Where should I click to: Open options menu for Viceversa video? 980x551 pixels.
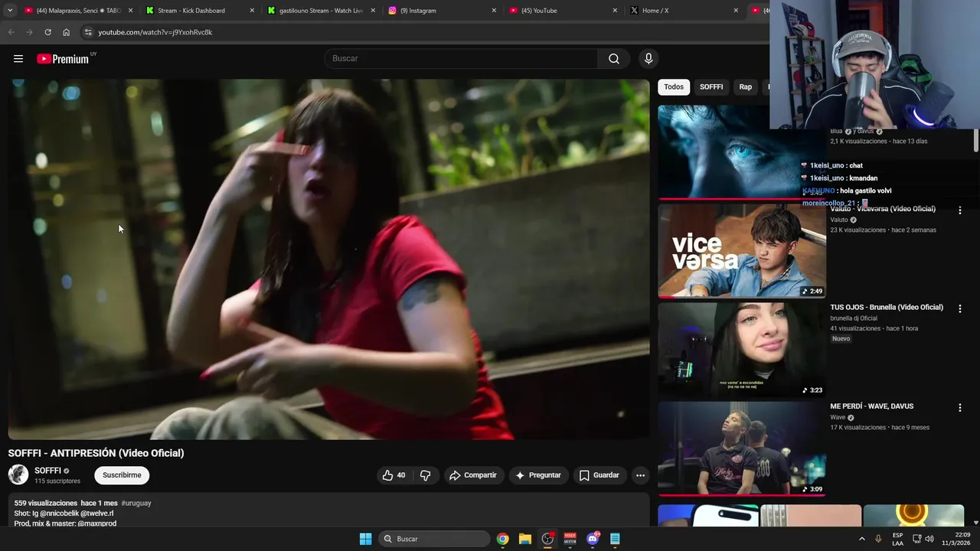point(959,210)
